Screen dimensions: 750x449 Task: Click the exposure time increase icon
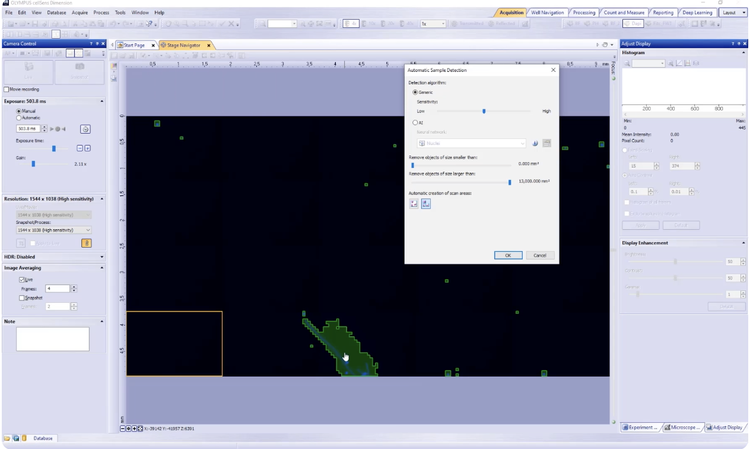[x=88, y=148]
